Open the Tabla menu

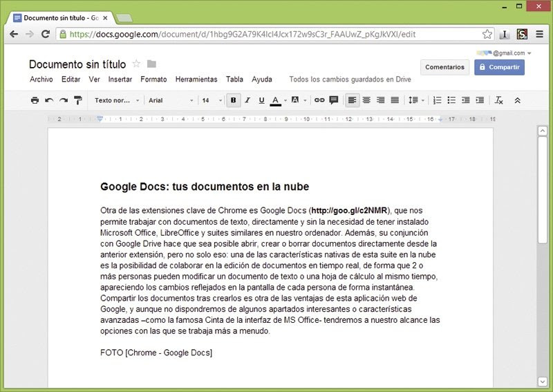(x=234, y=80)
